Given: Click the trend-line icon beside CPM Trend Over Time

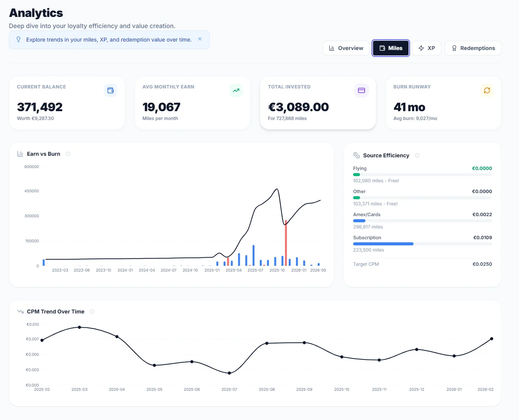Looking at the screenshot, I should (x=20, y=311).
